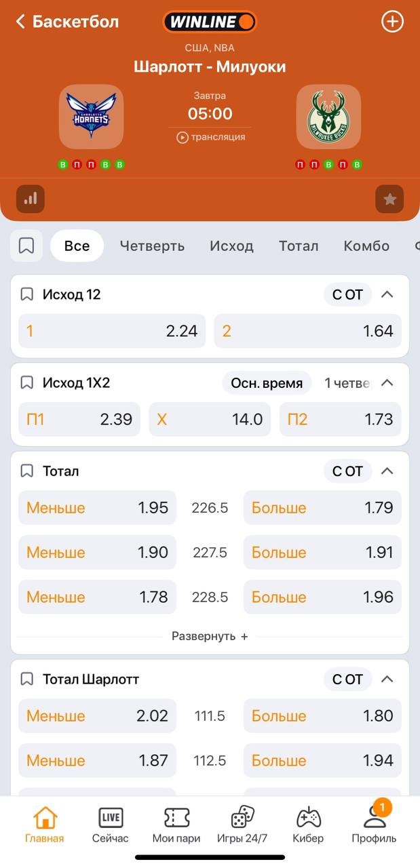Open the трансляция broadcast link

pos(210,136)
